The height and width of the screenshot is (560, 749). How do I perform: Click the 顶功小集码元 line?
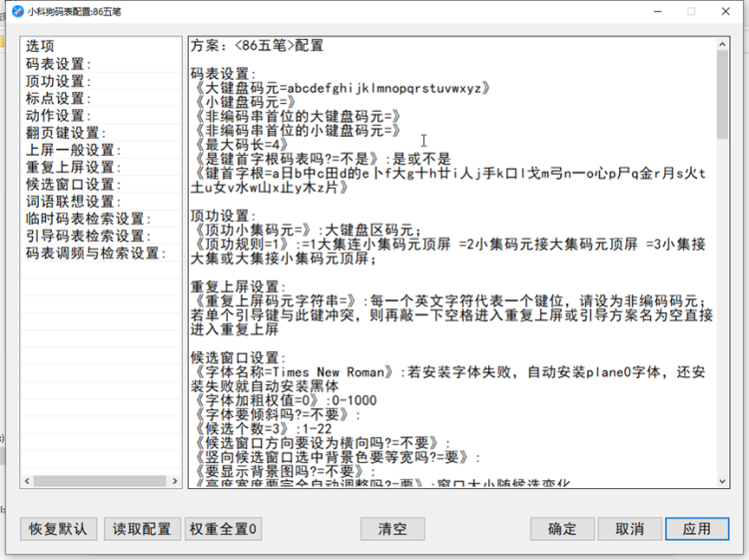tap(308, 231)
